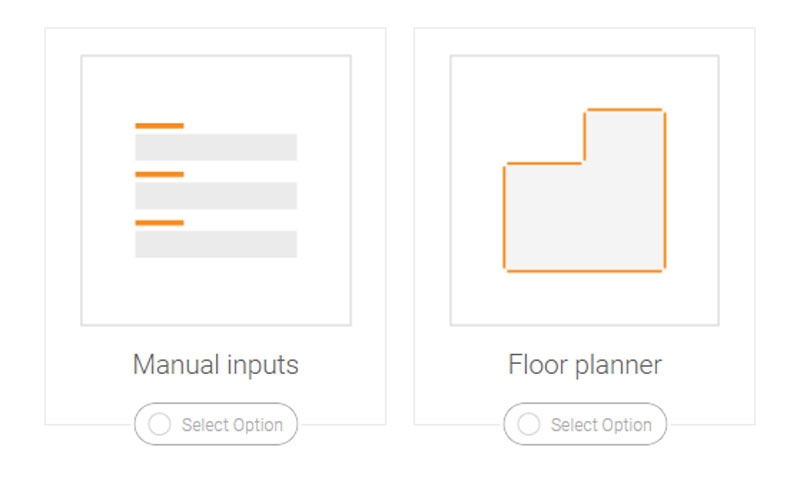Click the Select Option pill for Floor planner
Viewport: 800px width, 487px height.
585,425
